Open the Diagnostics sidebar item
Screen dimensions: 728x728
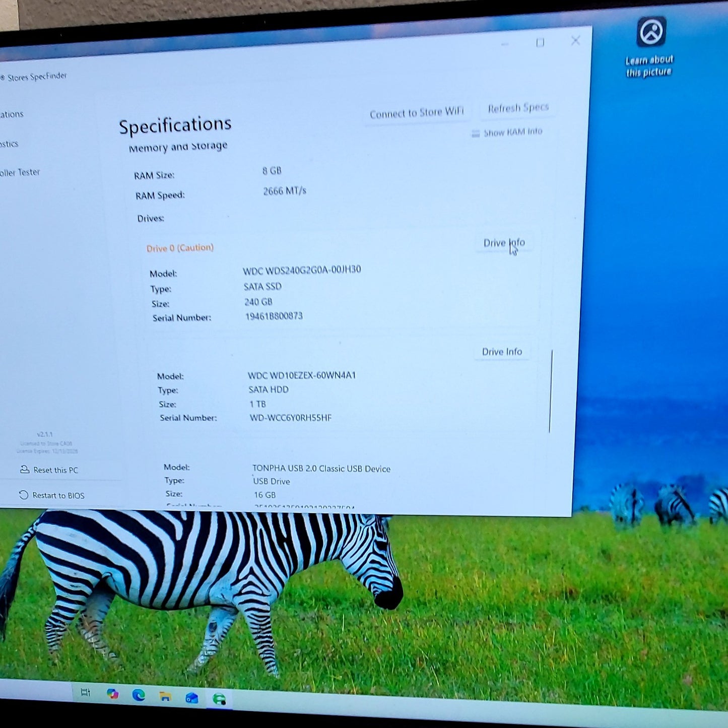pos(10,144)
